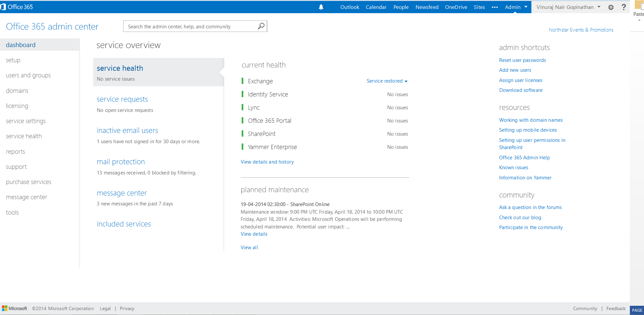This screenshot has width=644, height=315.
Task: Open Outlook from the top navigation
Action: (350, 7)
